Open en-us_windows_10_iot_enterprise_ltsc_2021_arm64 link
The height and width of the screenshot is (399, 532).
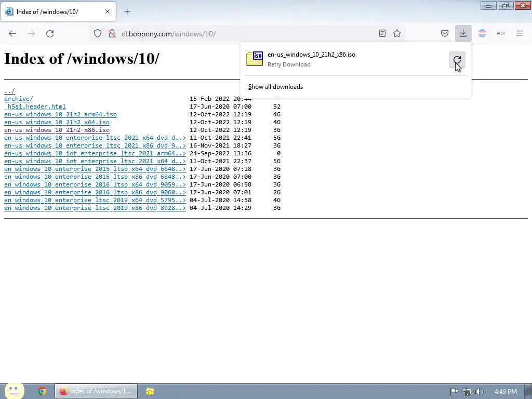point(95,153)
